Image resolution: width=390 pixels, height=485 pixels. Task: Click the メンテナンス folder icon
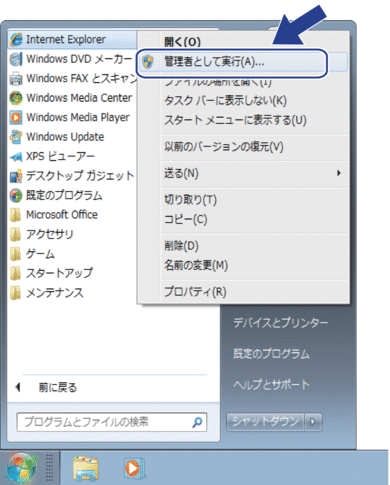tap(15, 293)
